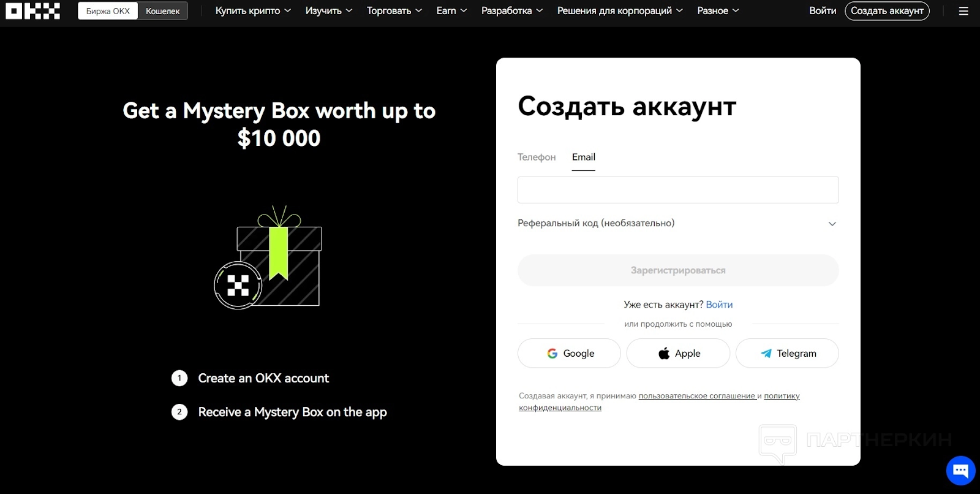Click Создать аккаунт header button
Viewport: 980px width, 494px height.
(x=887, y=11)
